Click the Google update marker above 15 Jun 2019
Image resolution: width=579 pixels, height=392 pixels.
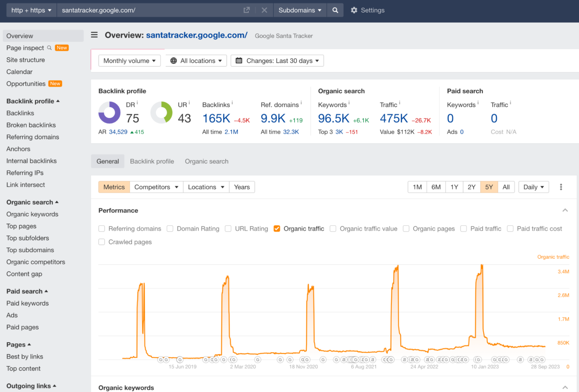point(179,360)
